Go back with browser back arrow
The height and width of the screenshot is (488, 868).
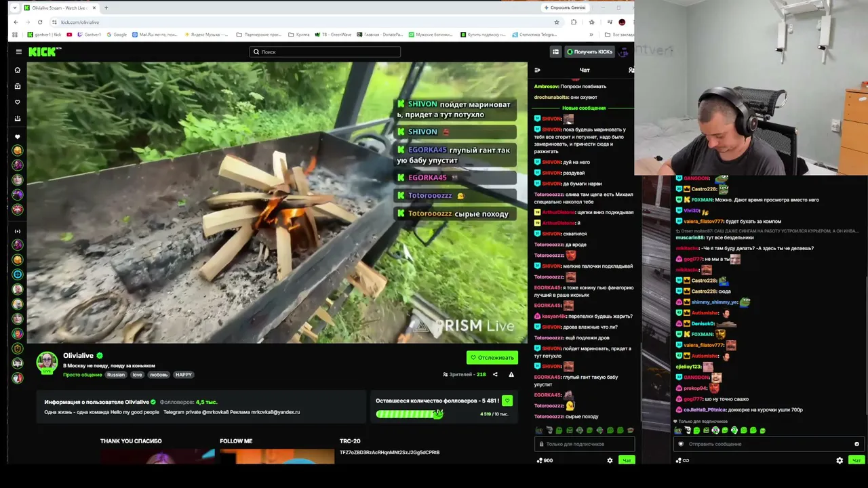(x=16, y=22)
